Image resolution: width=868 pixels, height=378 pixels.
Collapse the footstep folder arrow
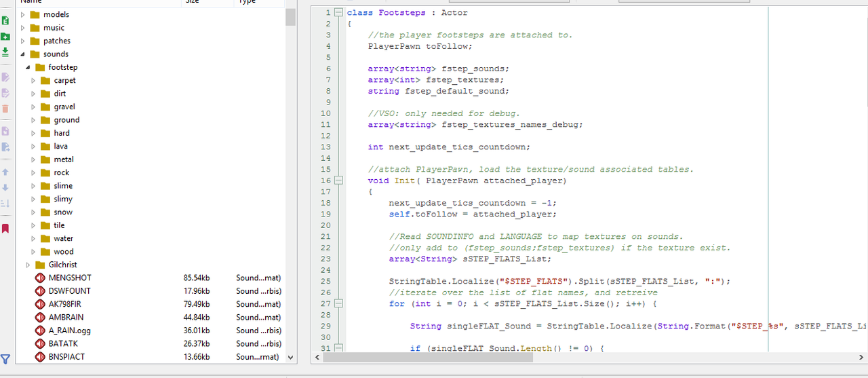point(28,67)
